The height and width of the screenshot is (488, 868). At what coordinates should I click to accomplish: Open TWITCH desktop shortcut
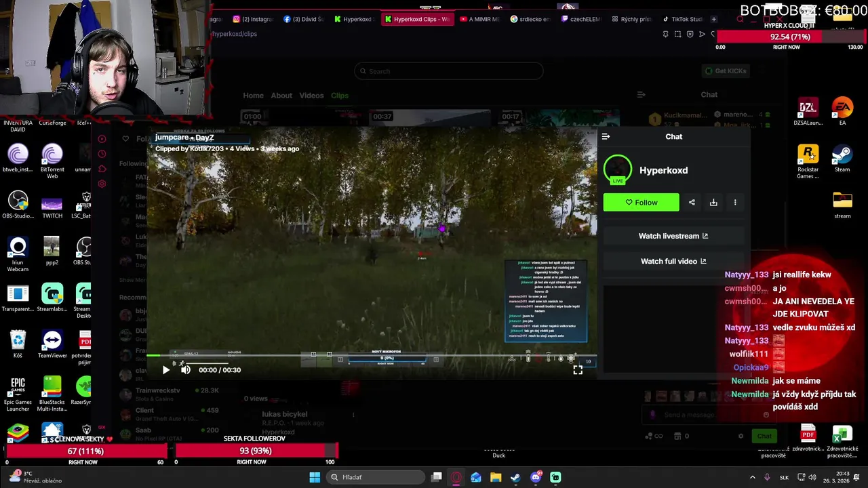[52, 205]
